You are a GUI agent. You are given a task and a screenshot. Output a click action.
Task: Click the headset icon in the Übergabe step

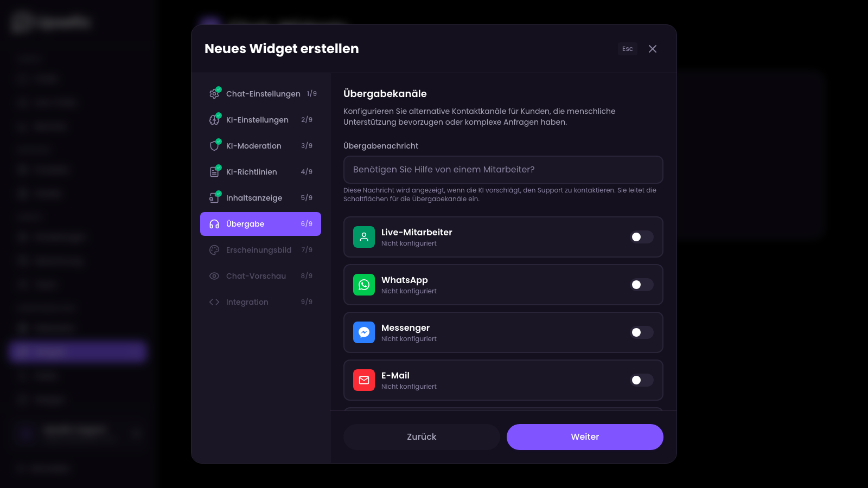215,223
